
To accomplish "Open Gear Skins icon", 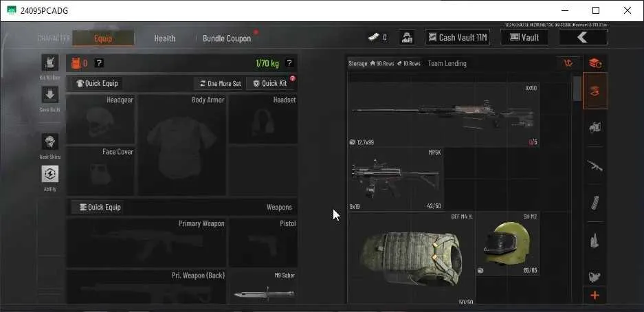I will (x=49, y=142).
